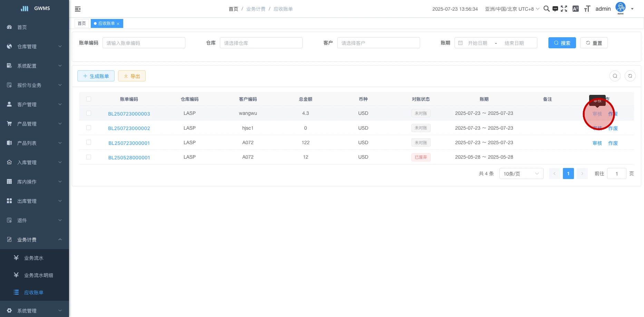Close the 应收账单 tab
644x317 pixels.
118,24
